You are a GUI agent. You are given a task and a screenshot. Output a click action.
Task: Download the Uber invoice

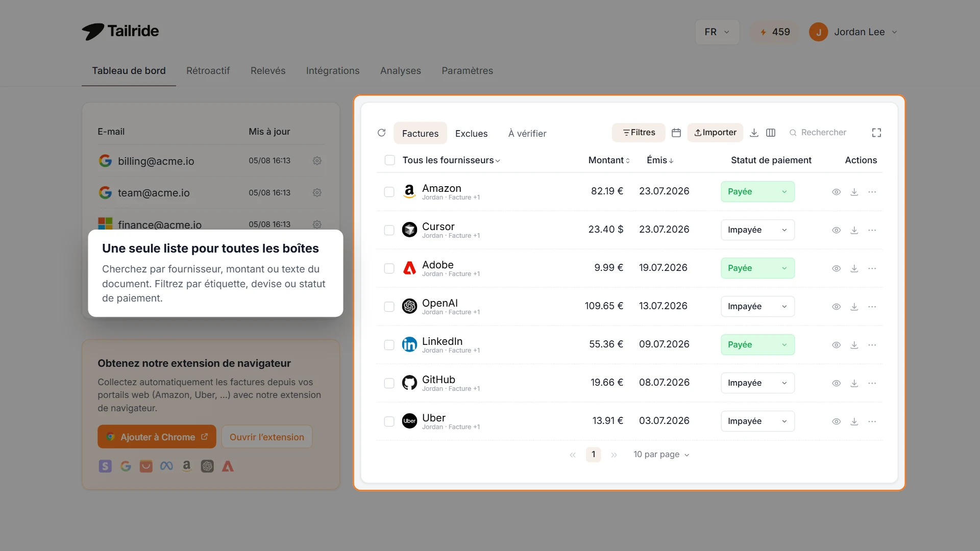point(854,421)
